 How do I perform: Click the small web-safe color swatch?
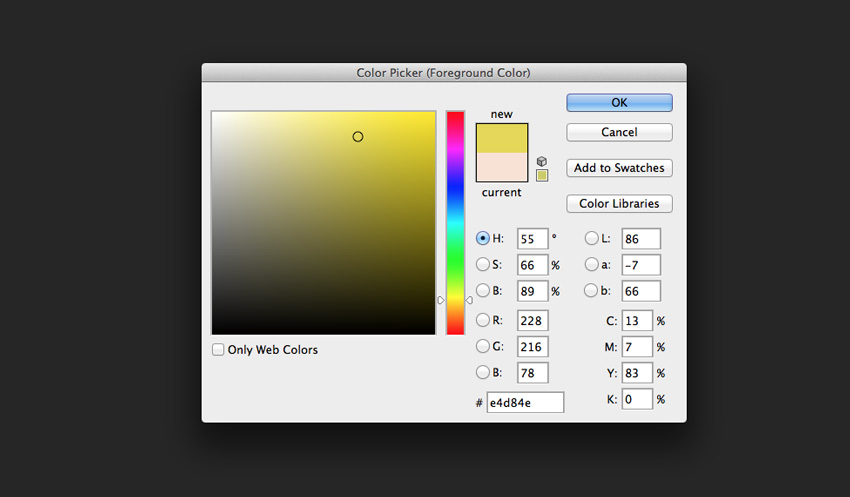pos(542,176)
